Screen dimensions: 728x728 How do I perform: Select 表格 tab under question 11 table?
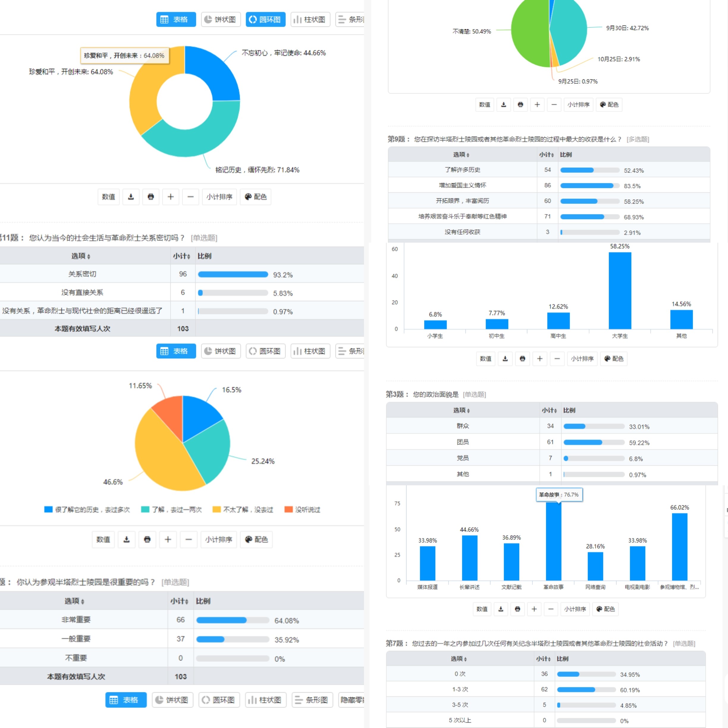[176, 351]
